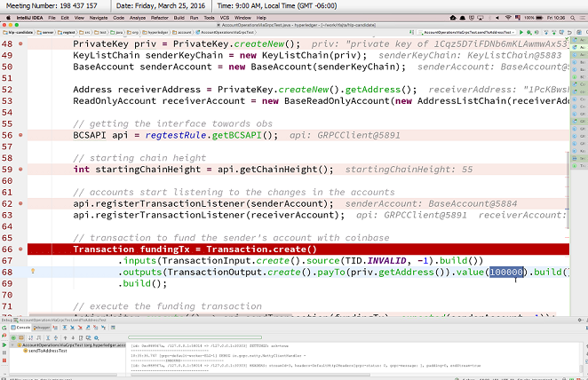Open the Navigate menu
Screen dimensions: 588x380
point(99,18)
